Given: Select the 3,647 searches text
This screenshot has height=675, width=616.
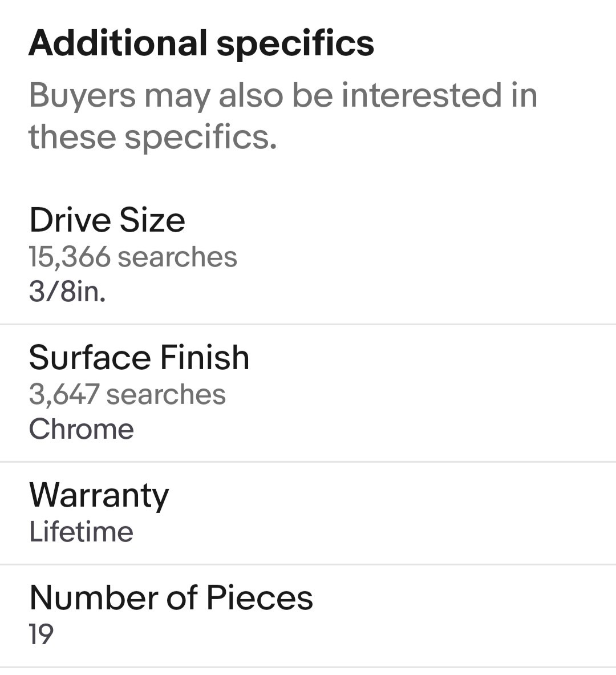Looking at the screenshot, I should tap(127, 394).
